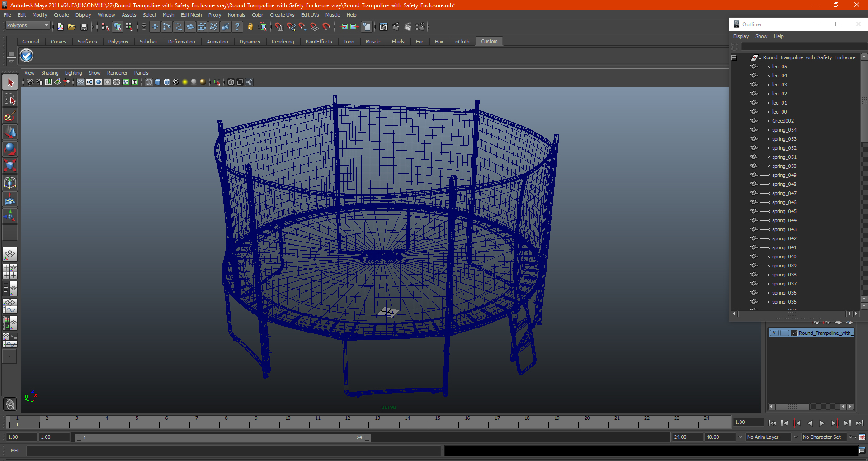The width and height of the screenshot is (868, 461).
Task: Activate the Scale tool
Action: coord(10,166)
